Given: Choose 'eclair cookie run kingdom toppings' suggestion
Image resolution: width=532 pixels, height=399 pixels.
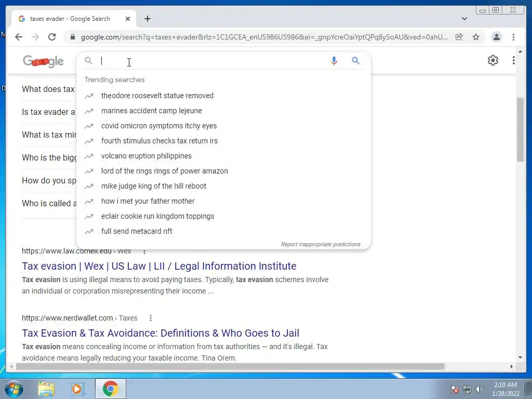Looking at the screenshot, I should (x=158, y=216).
